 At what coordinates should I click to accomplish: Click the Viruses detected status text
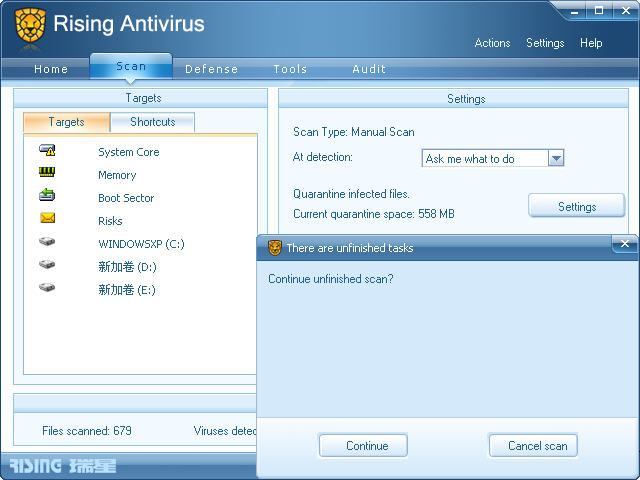click(225, 431)
